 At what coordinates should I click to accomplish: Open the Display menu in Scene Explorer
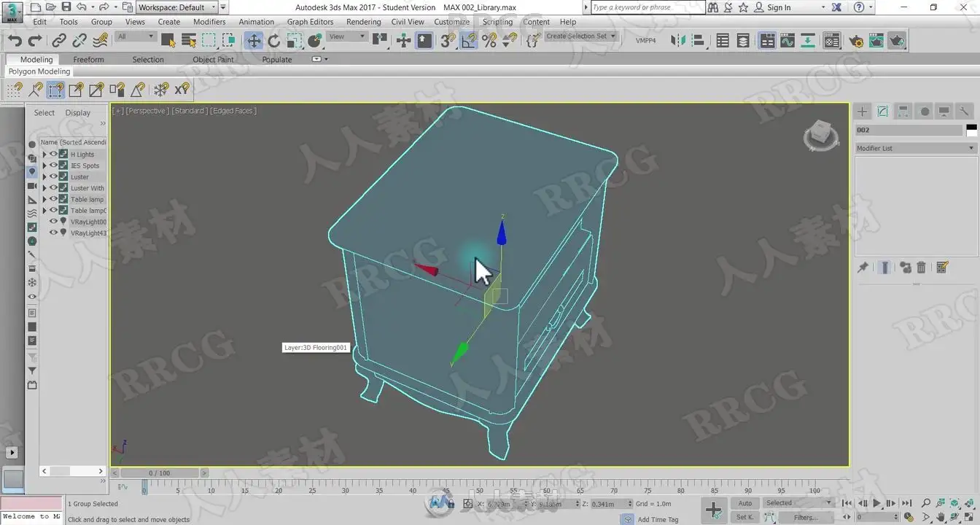pos(77,113)
